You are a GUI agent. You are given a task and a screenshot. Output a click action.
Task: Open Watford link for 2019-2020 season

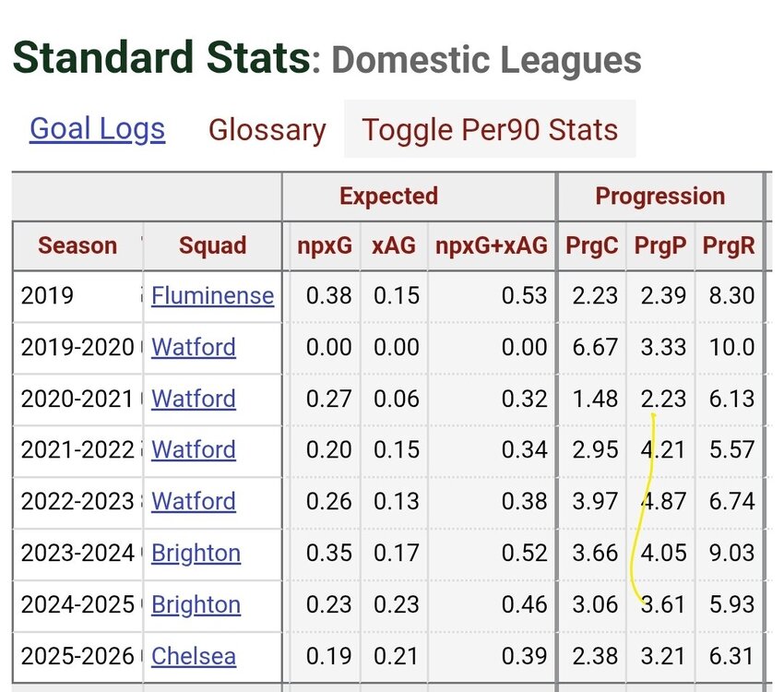click(194, 347)
